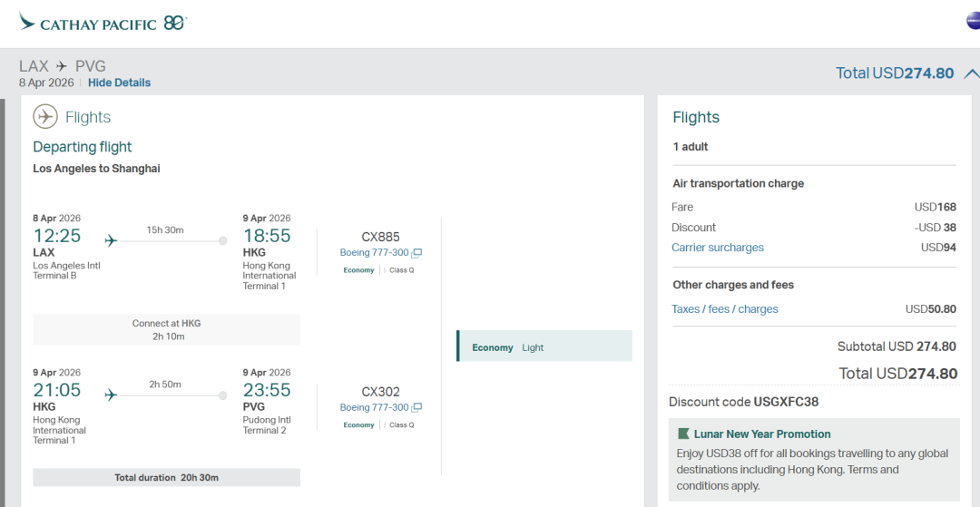Open the Carrier surcharges link
This screenshot has height=507, width=980.
717,248
